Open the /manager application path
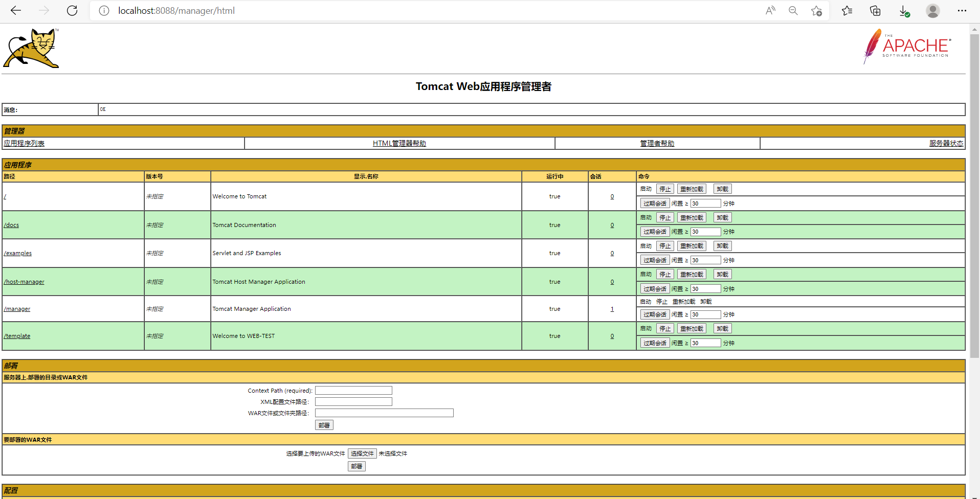This screenshot has height=499, width=980. click(17, 309)
